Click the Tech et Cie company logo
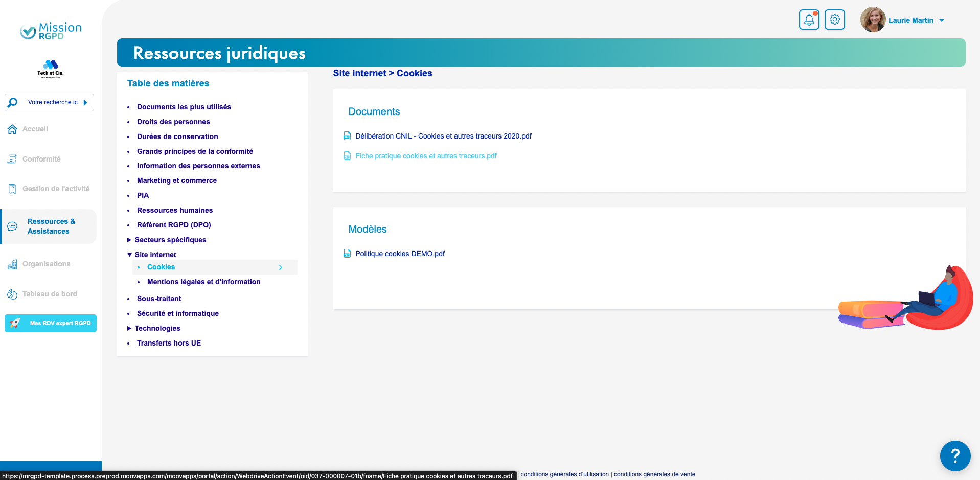 (x=51, y=68)
